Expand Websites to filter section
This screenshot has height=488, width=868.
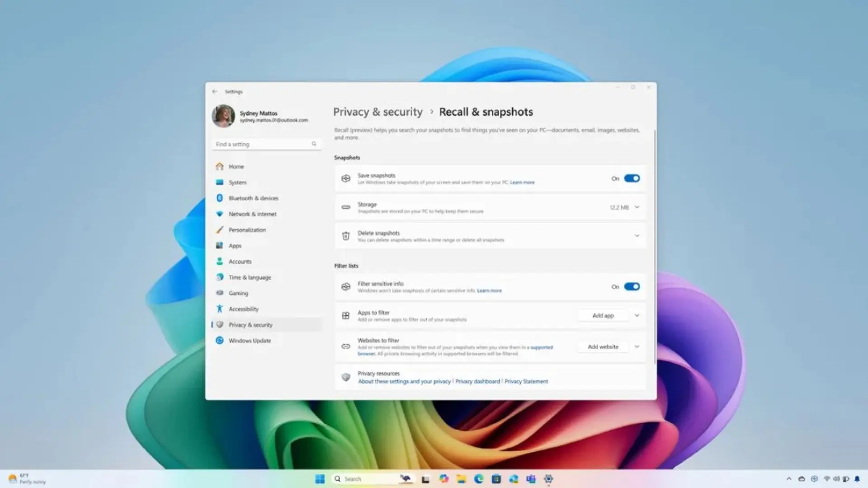coord(636,346)
